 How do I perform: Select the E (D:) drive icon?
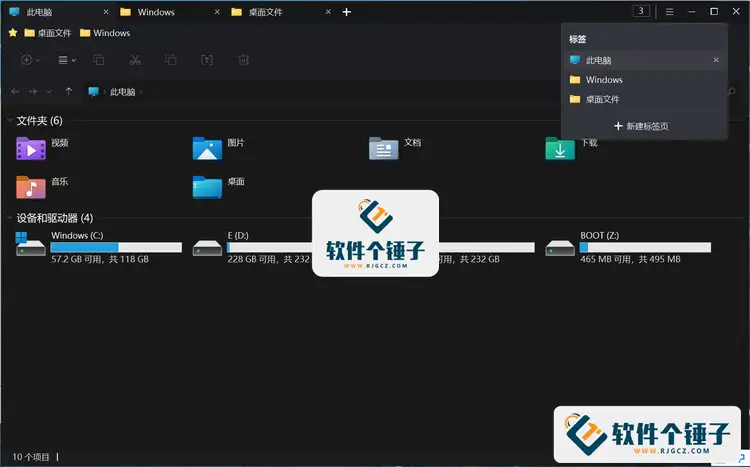(x=207, y=248)
